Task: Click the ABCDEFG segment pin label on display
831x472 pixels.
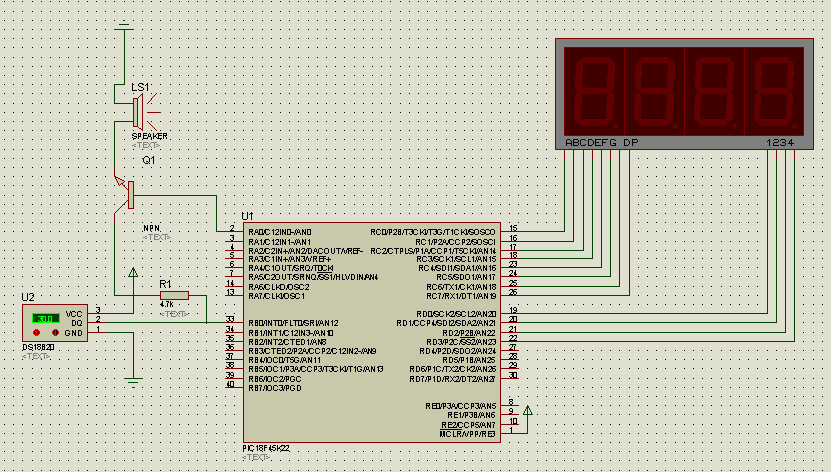Action: click(x=591, y=143)
